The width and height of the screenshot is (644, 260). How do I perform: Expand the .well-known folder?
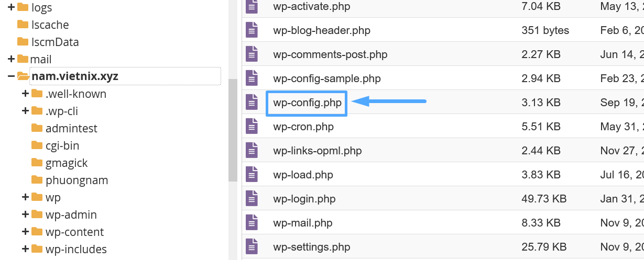tap(25, 94)
